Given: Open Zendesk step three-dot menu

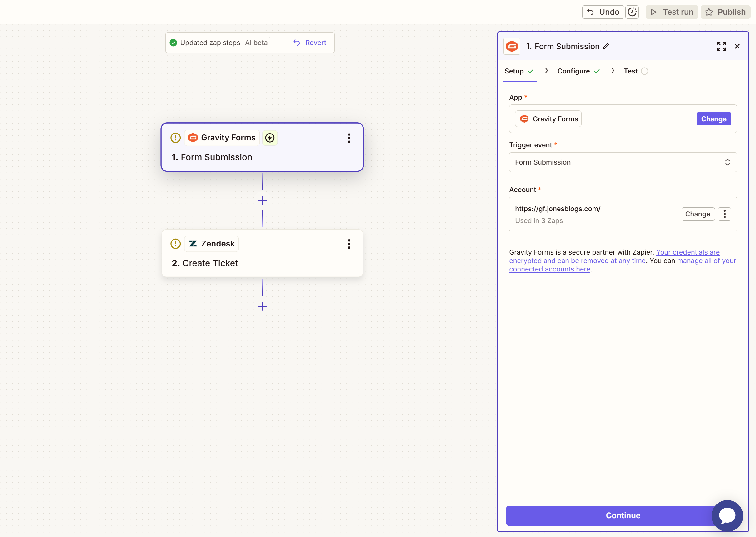Looking at the screenshot, I should pos(349,244).
